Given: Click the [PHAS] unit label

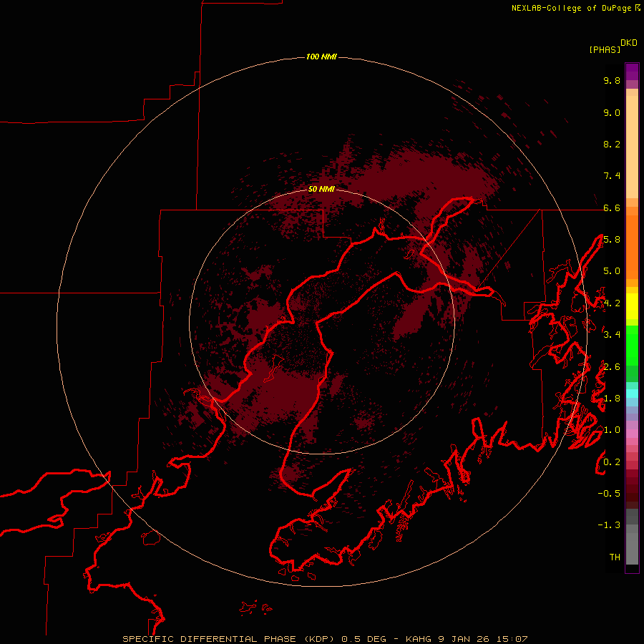Looking at the screenshot, I should (605, 49).
